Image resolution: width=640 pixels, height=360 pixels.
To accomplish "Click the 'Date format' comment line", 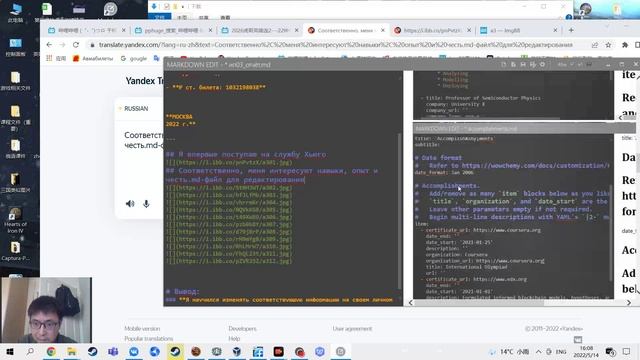I will tap(438, 158).
